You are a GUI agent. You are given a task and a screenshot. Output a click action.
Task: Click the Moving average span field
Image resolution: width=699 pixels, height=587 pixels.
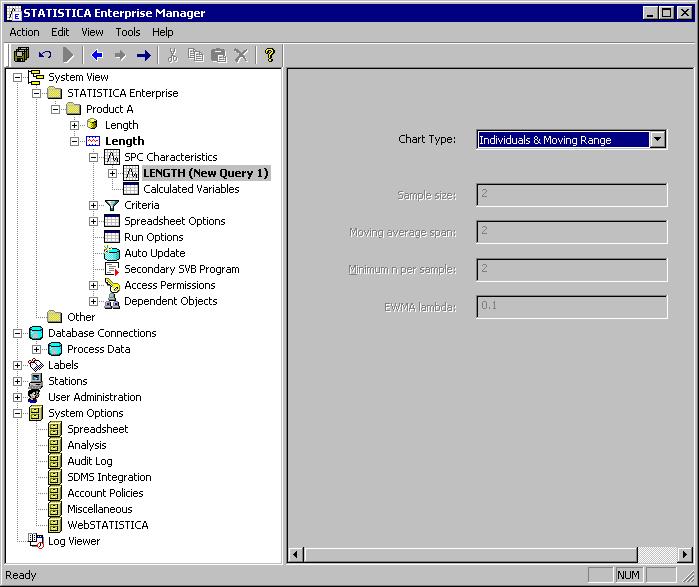coord(572,232)
